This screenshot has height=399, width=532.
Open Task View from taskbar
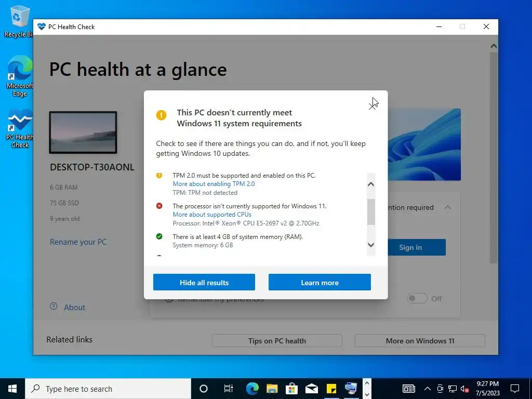[229, 389]
